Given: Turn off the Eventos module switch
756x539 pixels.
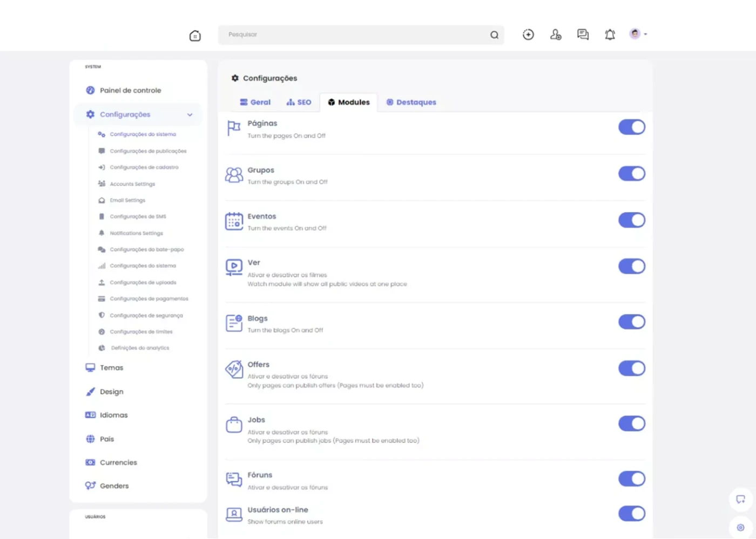Looking at the screenshot, I should [631, 220].
